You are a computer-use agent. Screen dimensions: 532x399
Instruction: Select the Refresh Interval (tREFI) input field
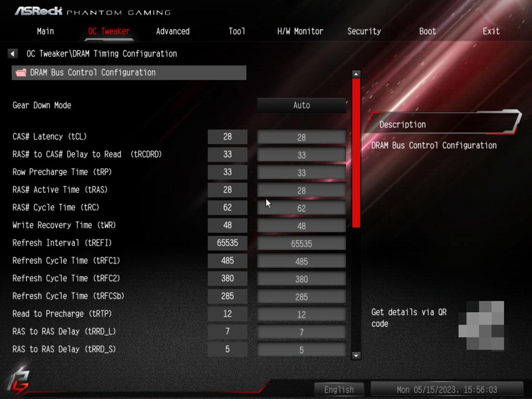301,243
